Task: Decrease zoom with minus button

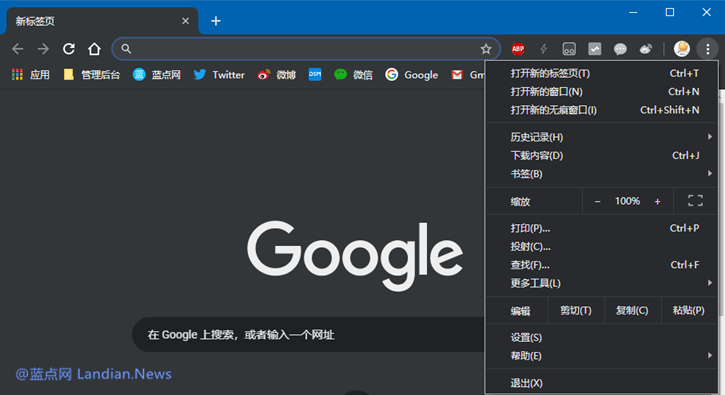Action: [597, 201]
